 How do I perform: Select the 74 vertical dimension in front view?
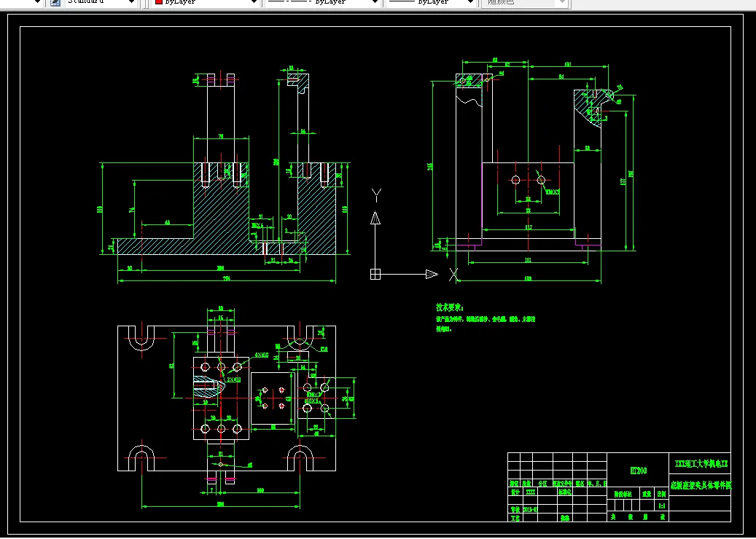(x=132, y=210)
